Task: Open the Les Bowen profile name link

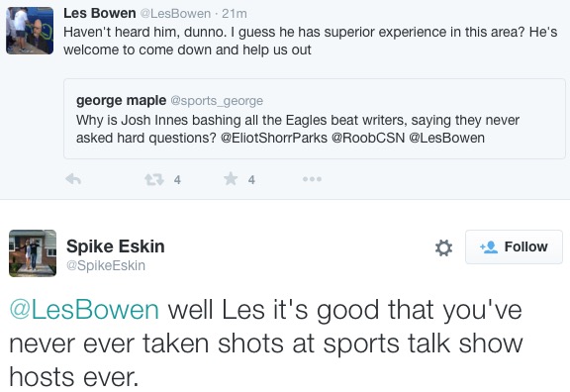Action: click(100, 14)
